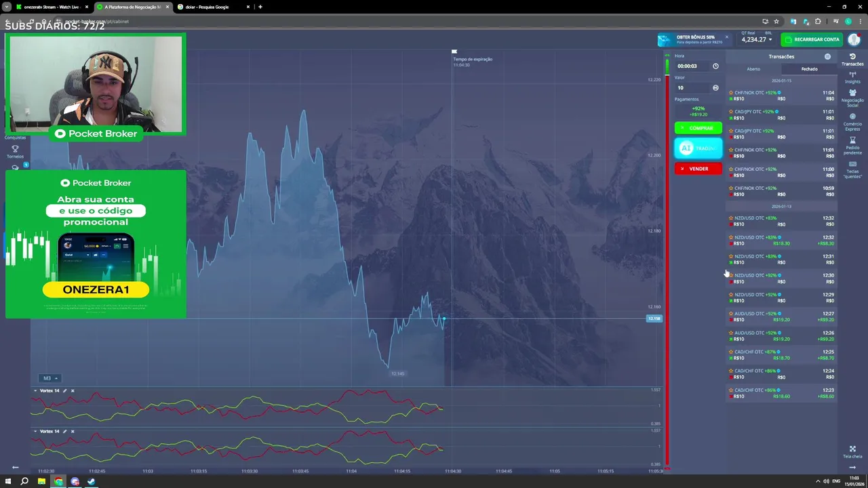Switch to dolar Pesquisa Google tab

208,7
